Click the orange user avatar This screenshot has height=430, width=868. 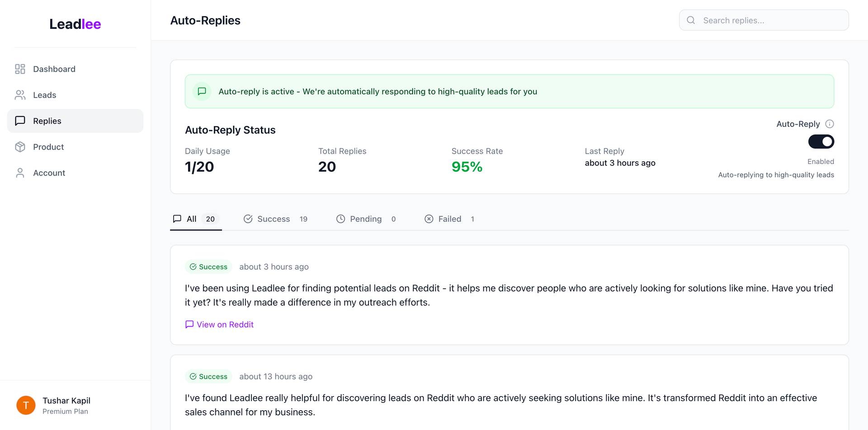tap(26, 405)
